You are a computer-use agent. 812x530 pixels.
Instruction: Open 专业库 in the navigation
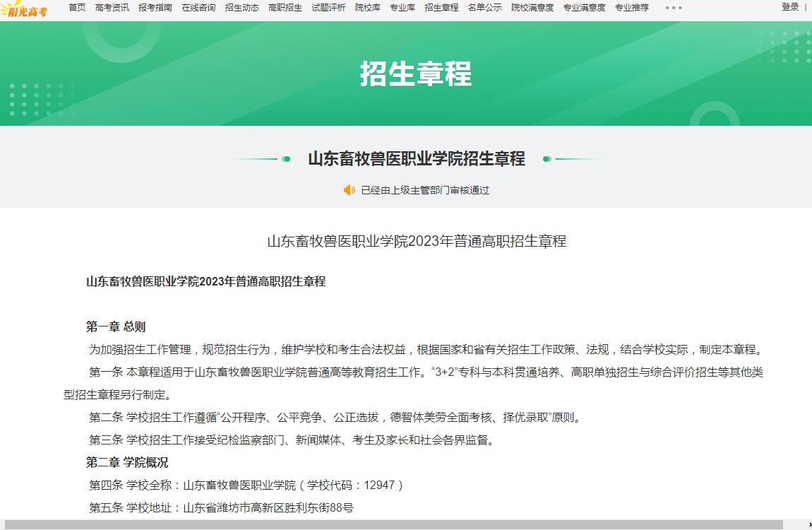(x=402, y=8)
